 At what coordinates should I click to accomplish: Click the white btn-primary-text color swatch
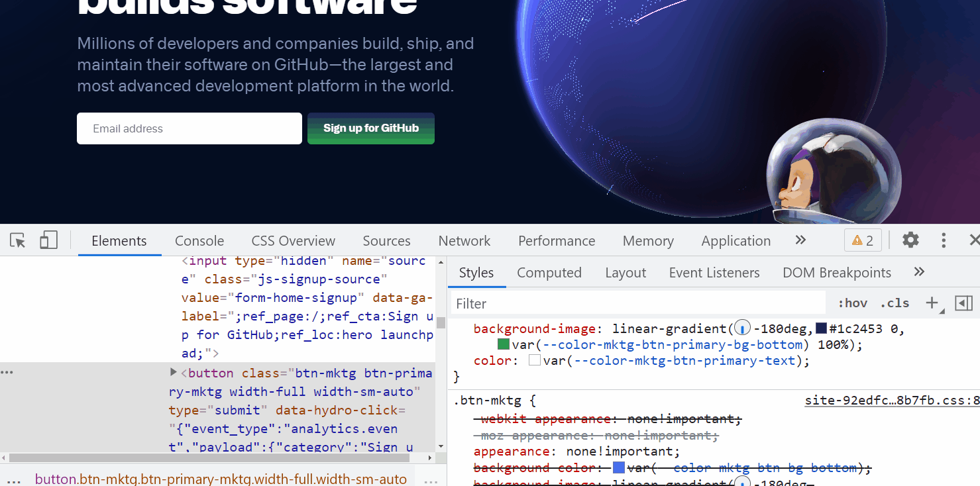(x=535, y=360)
